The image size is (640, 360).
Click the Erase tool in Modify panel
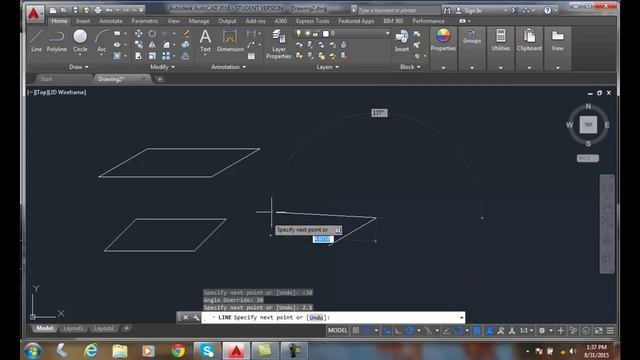(x=185, y=33)
